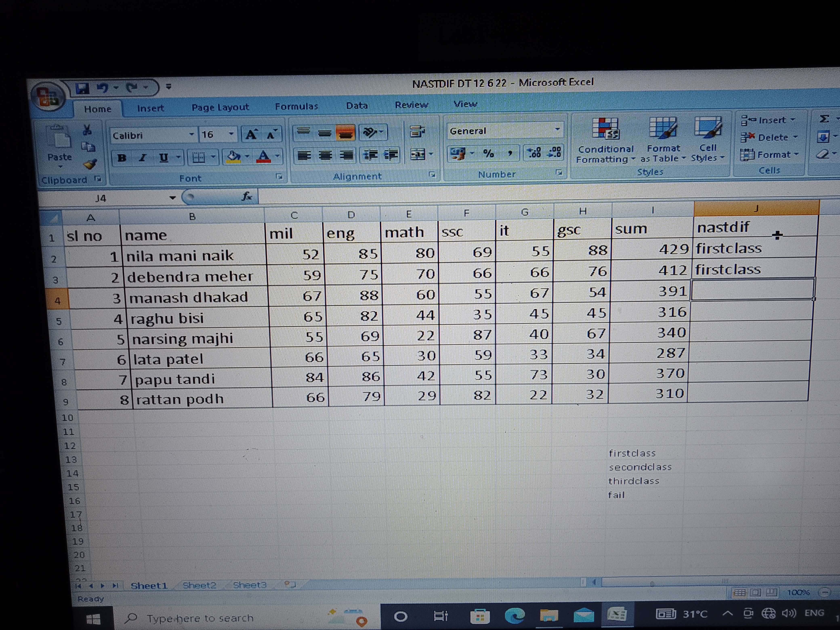
Task: Toggle Bold formatting
Action: [122, 157]
